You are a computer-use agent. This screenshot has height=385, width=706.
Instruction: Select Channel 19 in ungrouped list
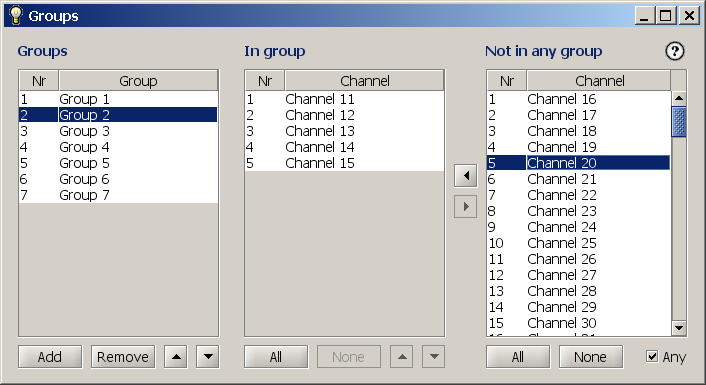tap(579, 147)
